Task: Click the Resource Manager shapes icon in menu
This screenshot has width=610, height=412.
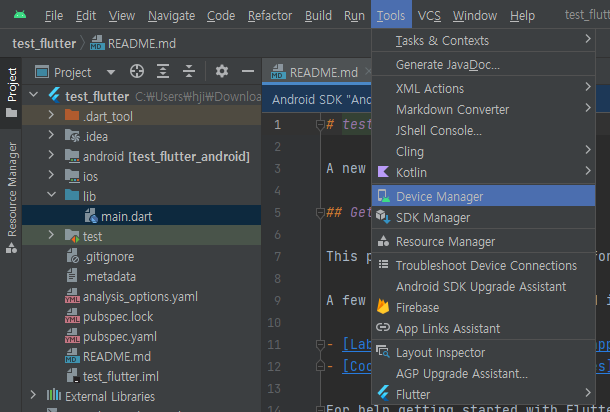Action: click(x=383, y=241)
